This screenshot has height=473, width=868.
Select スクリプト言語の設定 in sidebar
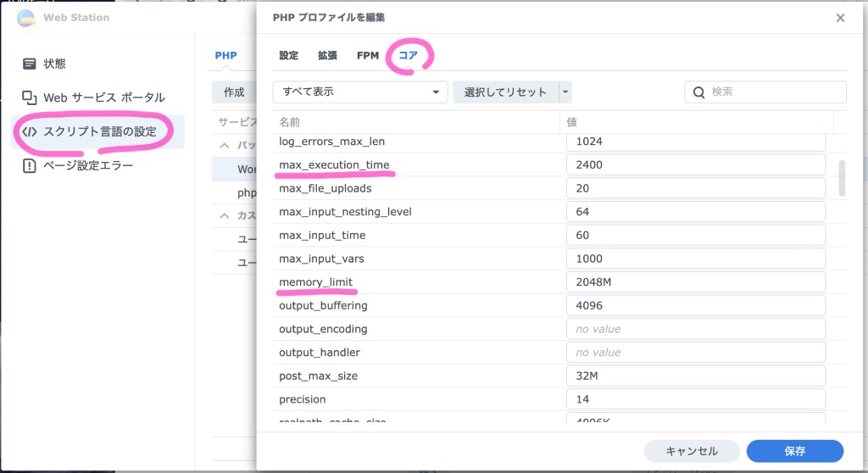pos(98,131)
